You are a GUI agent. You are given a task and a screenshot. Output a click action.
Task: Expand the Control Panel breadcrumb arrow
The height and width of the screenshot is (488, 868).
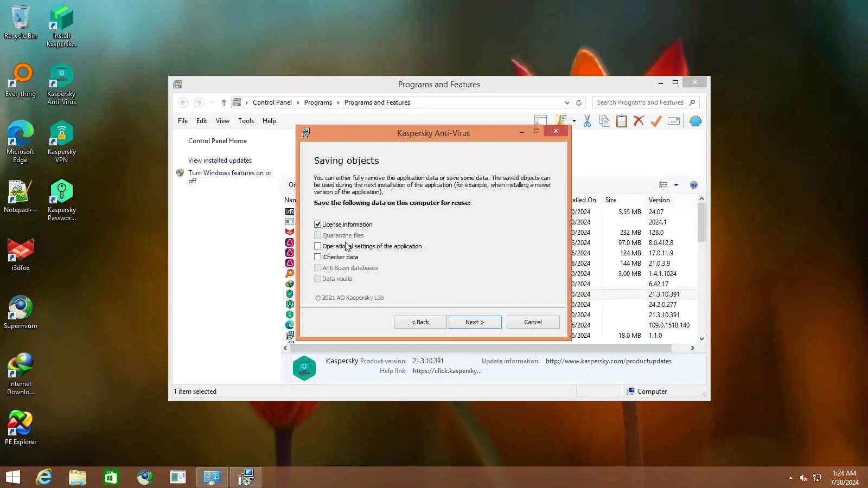pos(297,102)
